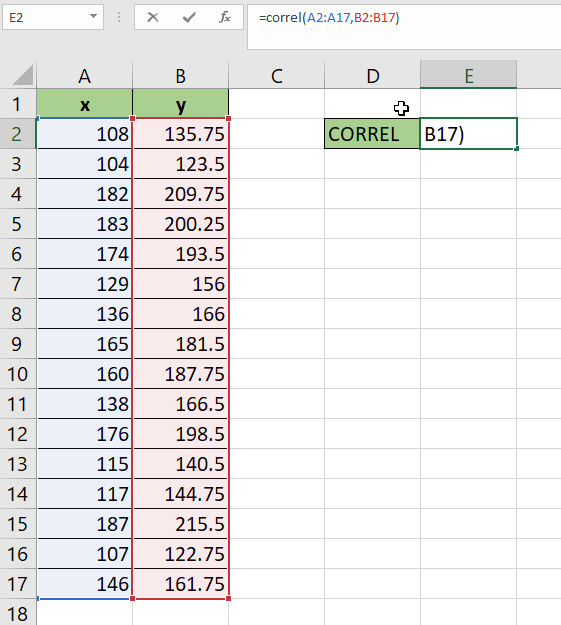Viewport: 561px width, 625px height.
Task: Click the y header cell
Action: pos(181,104)
